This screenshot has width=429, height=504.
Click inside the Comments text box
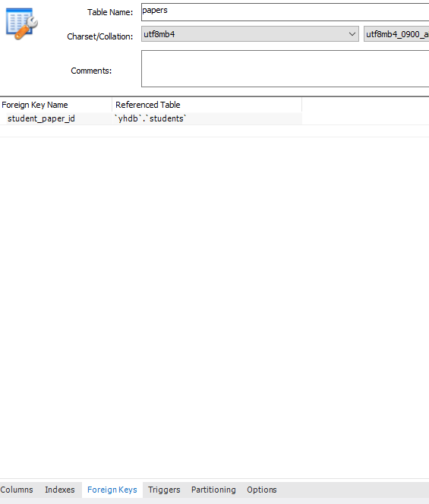285,68
